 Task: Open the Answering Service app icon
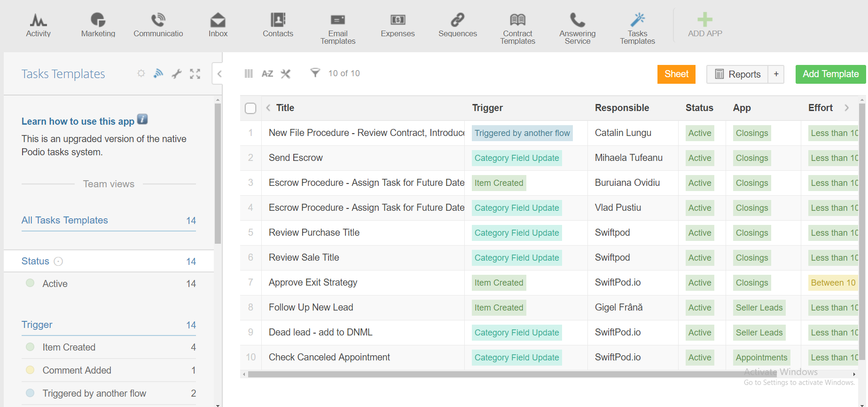coord(578,20)
